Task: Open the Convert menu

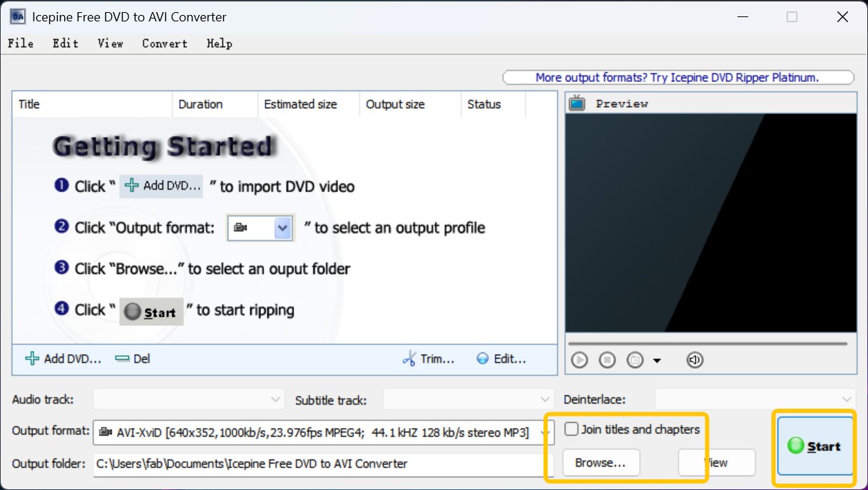Action: click(164, 44)
